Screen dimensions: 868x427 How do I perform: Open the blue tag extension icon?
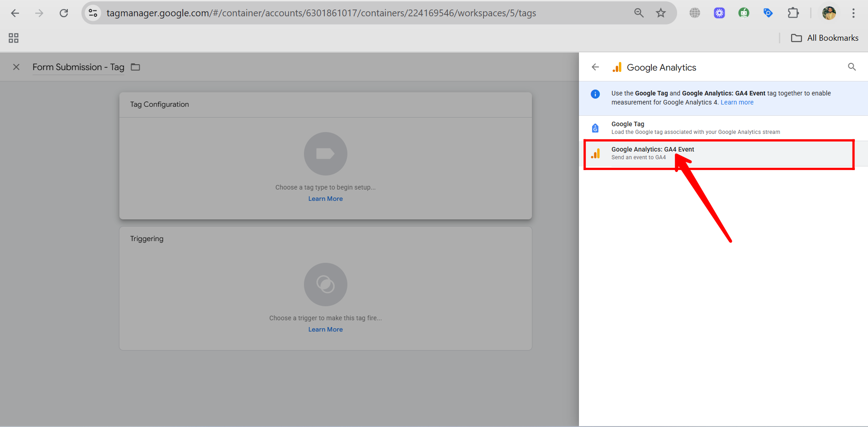tap(768, 13)
